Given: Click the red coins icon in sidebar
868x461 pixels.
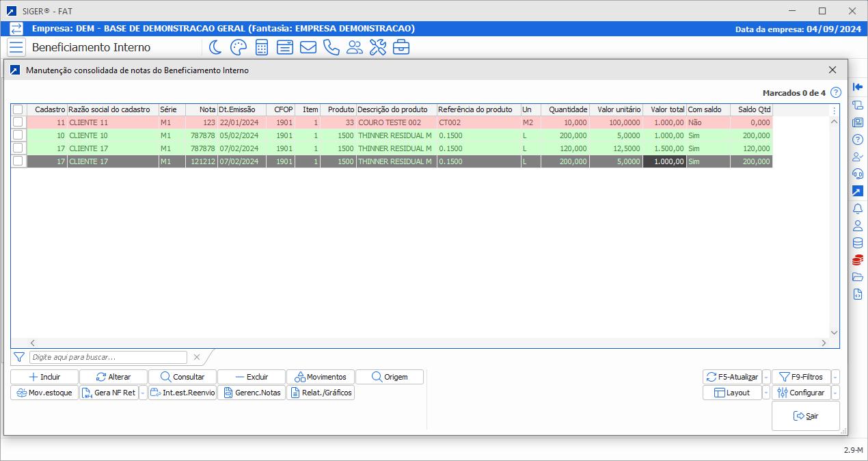Looking at the screenshot, I should click(x=858, y=260).
